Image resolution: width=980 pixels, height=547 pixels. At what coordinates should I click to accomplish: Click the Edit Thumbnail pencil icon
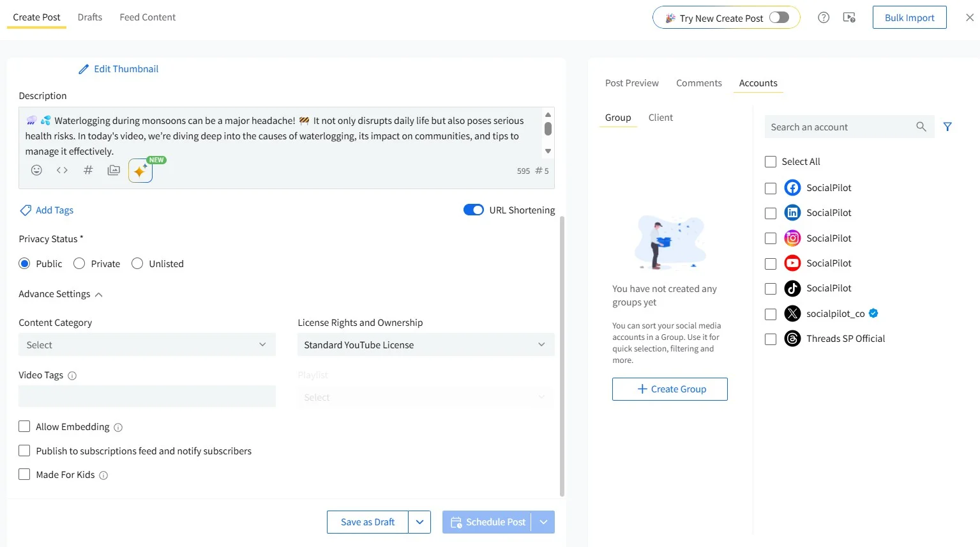(84, 69)
